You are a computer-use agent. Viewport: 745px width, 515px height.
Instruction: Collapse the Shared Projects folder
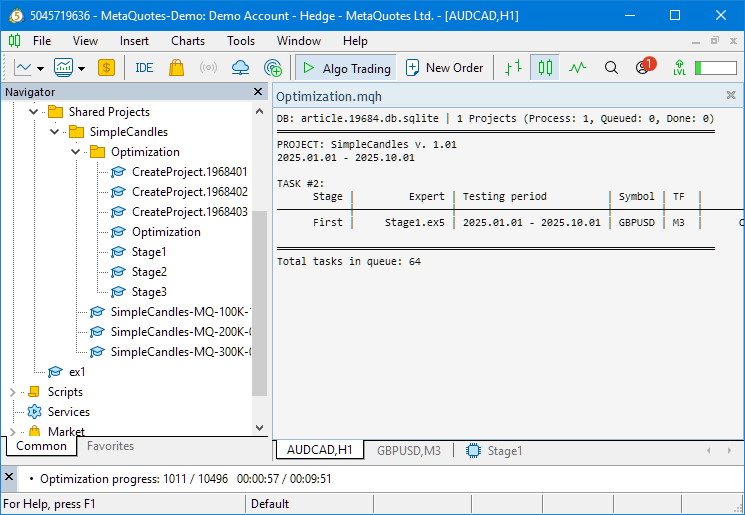point(33,112)
